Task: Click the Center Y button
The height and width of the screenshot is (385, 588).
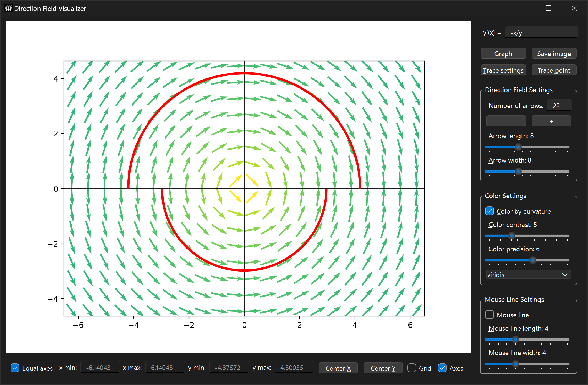Action: (383, 368)
